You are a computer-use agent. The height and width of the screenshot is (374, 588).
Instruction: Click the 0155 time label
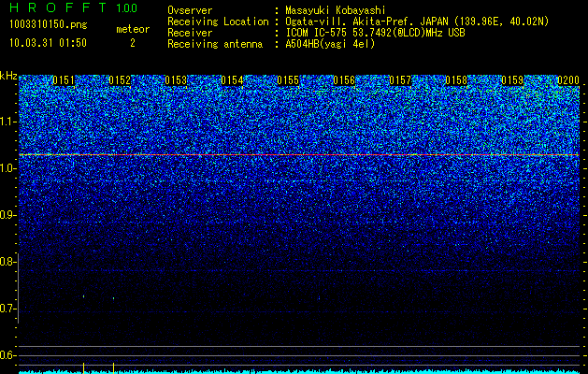[288, 80]
